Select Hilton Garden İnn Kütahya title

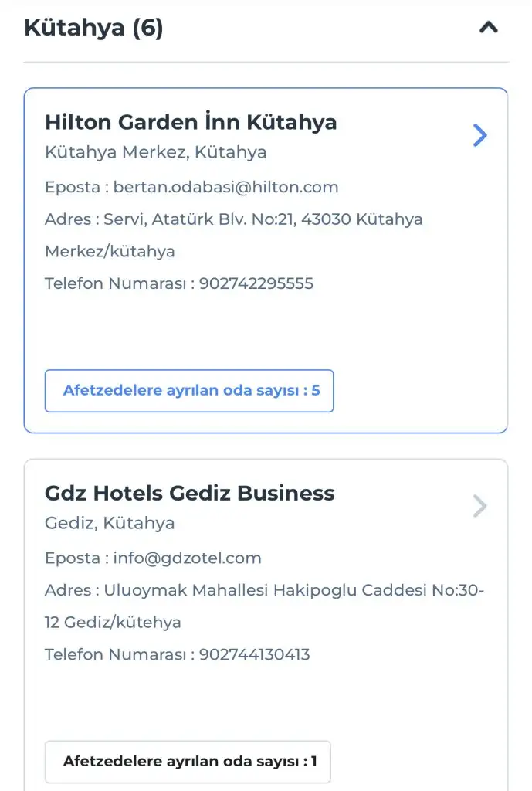191,122
